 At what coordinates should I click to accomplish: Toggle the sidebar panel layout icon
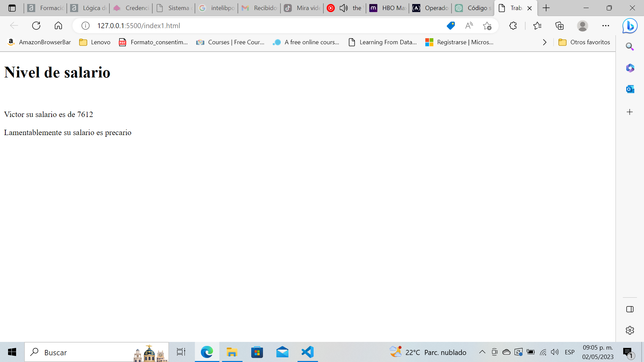[630, 309]
